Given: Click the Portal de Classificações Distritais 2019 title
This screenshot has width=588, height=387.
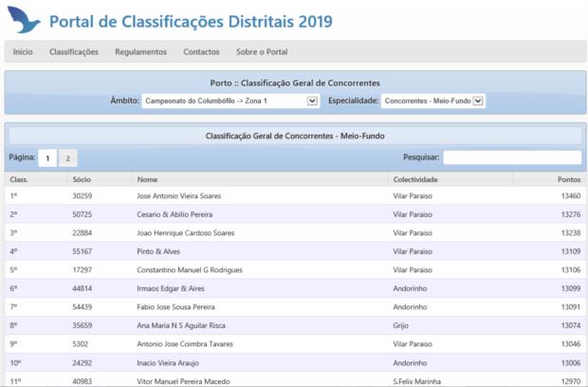Looking at the screenshot, I should click(x=191, y=21).
